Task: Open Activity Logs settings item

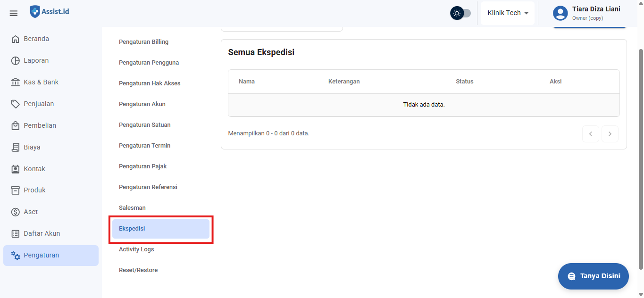Action: [136, 249]
